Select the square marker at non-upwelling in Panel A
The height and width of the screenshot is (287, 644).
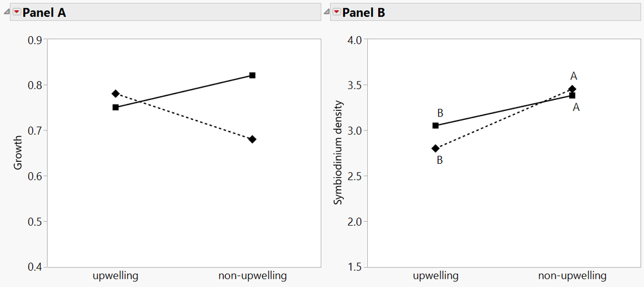click(x=252, y=75)
